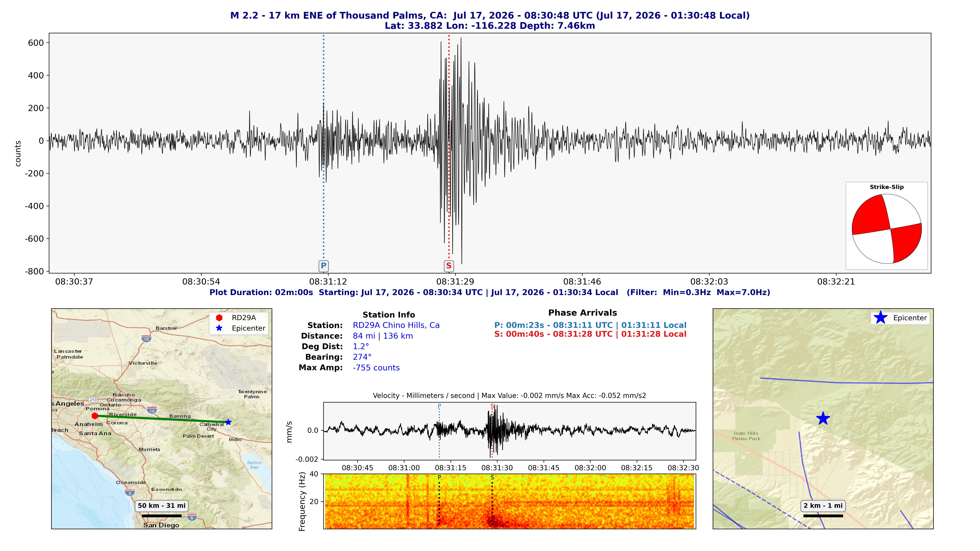Screen dimensions: 980x551
Task: Click the 'RD29A Chino Hills, Ca' station value
Action: tap(396, 325)
